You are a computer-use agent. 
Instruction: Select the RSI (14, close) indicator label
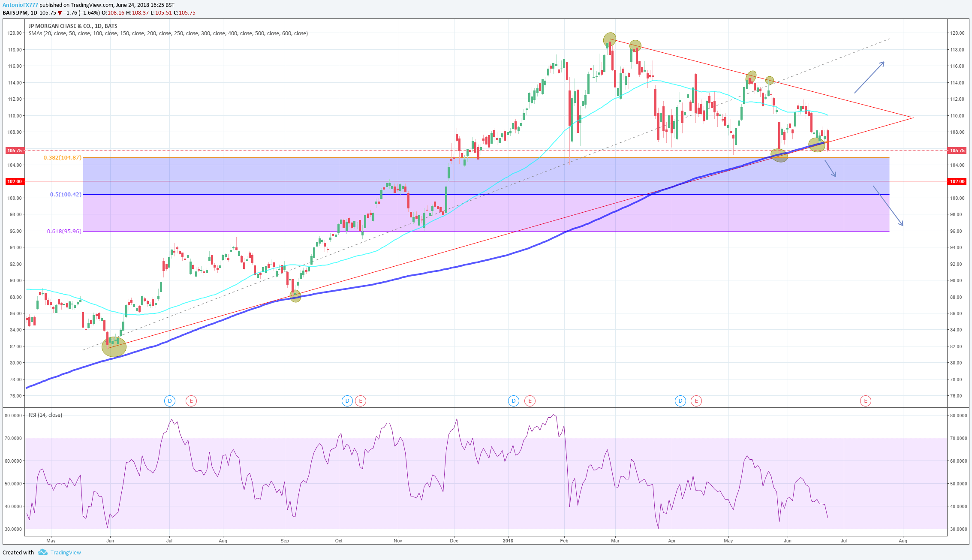(x=45, y=415)
